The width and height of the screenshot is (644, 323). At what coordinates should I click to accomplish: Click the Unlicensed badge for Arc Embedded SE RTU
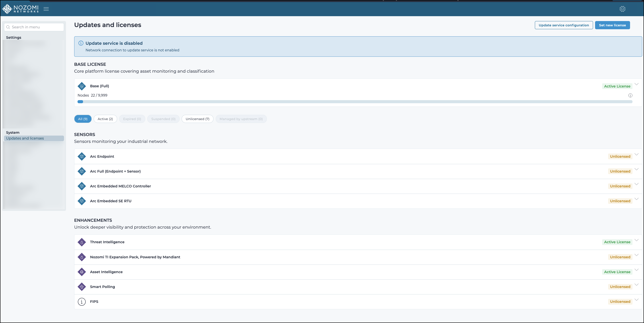620,201
